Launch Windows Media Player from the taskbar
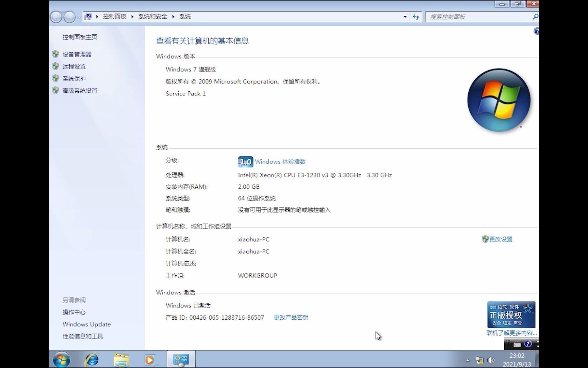The image size is (588, 368). [150, 359]
